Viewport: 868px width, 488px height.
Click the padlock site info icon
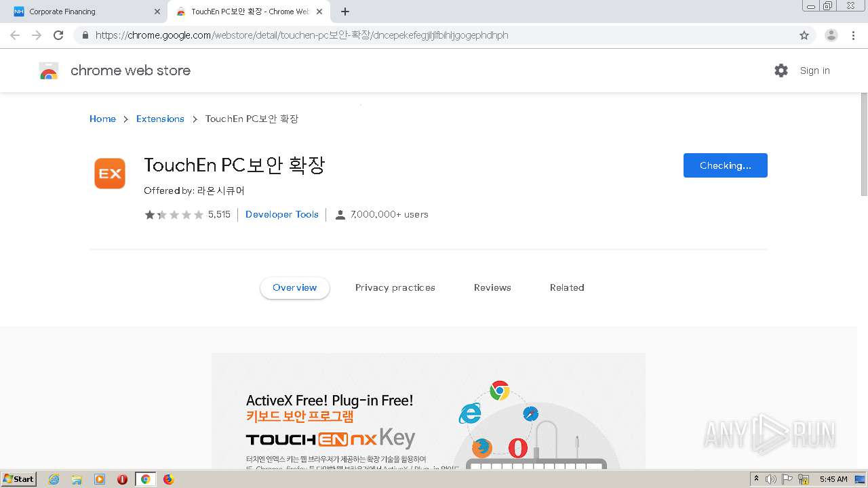click(x=85, y=35)
